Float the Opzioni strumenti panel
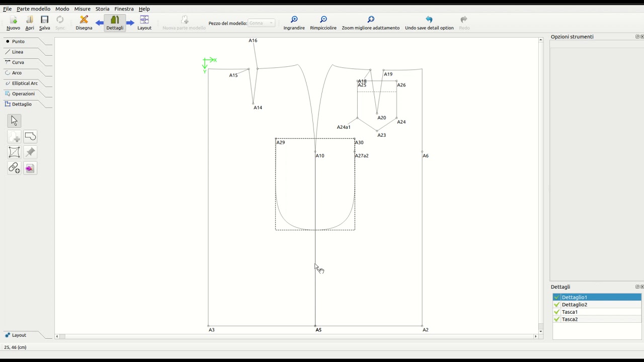This screenshot has height=362, width=644. coord(637,37)
